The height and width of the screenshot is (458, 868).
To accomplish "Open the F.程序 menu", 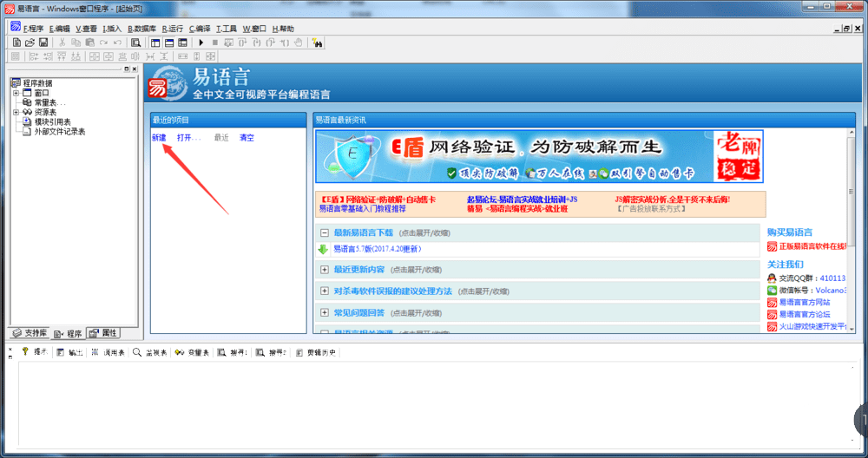I will point(33,29).
